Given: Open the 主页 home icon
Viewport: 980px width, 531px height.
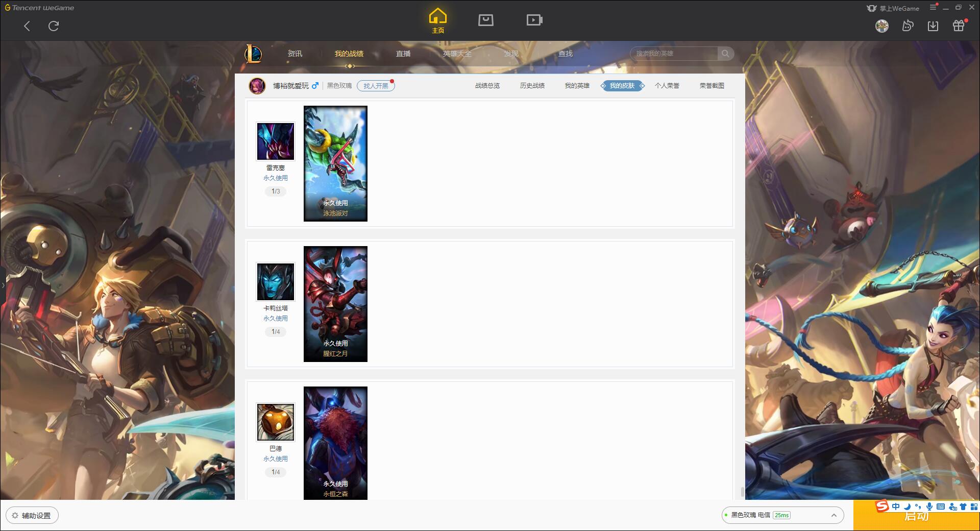Looking at the screenshot, I should click(x=438, y=21).
